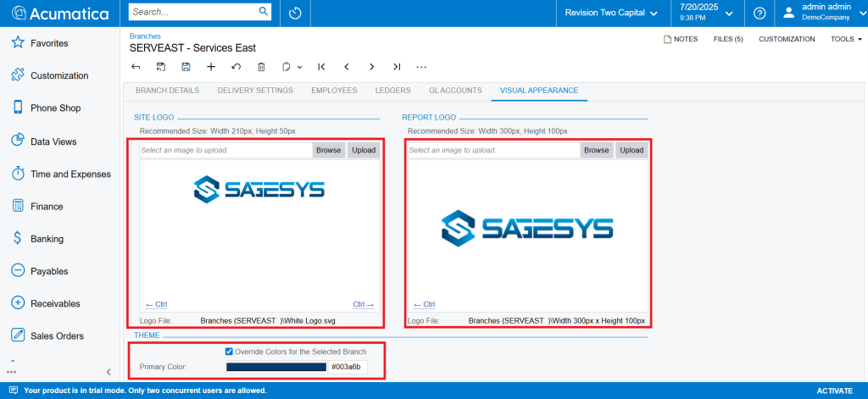The width and height of the screenshot is (868, 399).
Task: Click the Branches breadcrumb link
Action: [x=145, y=36]
